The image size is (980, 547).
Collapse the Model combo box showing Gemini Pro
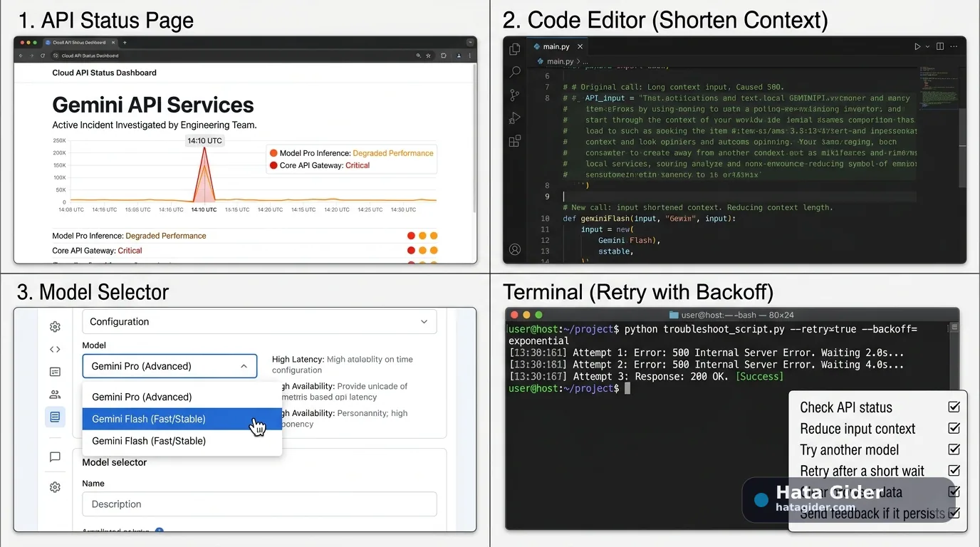pyautogui.click(x=170, y=366)
